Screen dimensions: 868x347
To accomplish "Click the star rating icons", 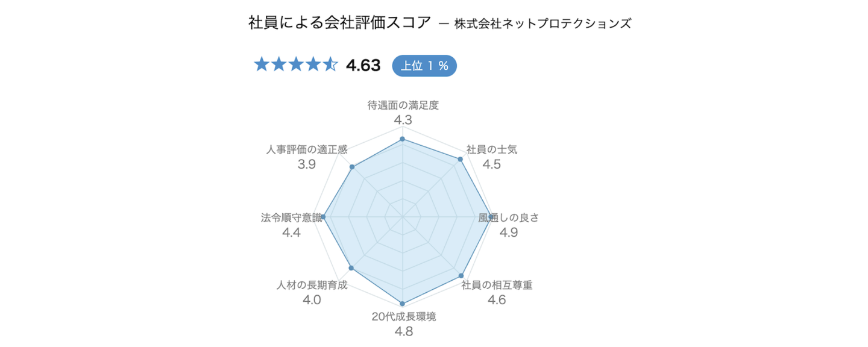I will point(296,65).
